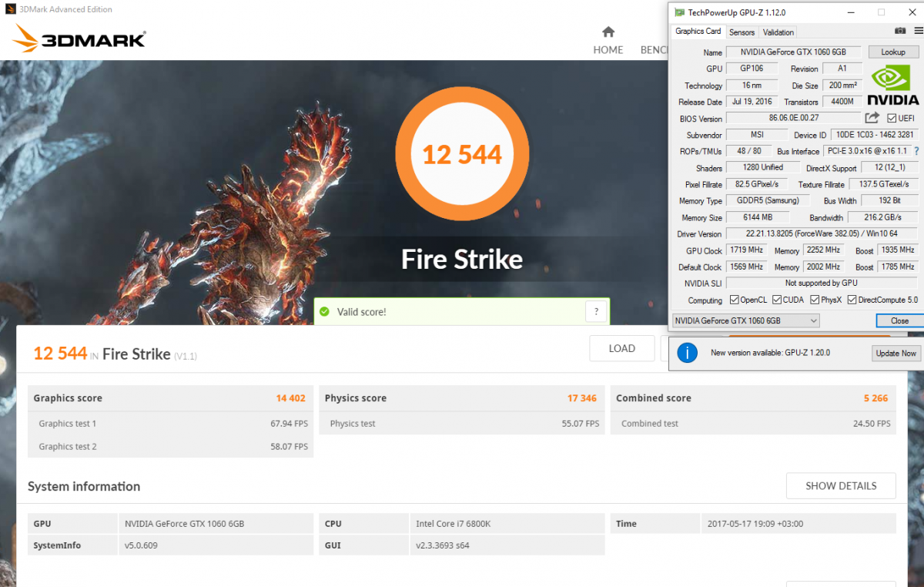The image size is (924, 587).
Task: Switch to the Graphics Card tab
Action: [698, 32]
